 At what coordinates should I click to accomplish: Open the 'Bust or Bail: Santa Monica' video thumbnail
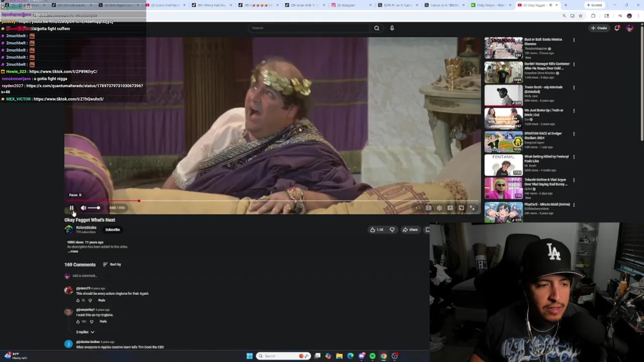(x=503, y=48)
